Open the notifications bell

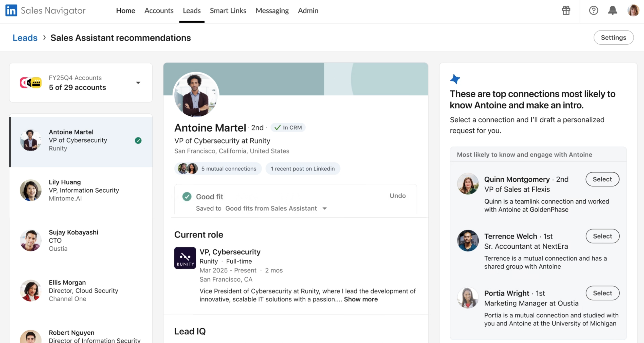pos(613,10)
